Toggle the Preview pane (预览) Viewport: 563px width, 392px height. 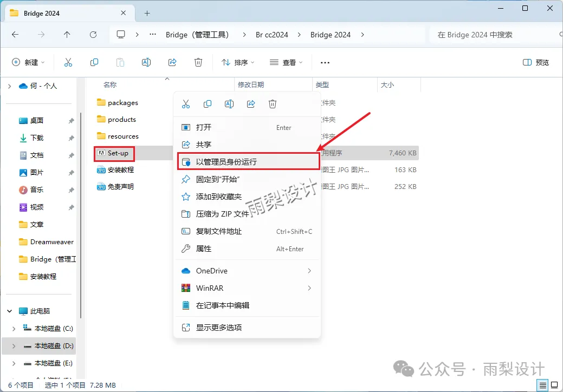536,62
